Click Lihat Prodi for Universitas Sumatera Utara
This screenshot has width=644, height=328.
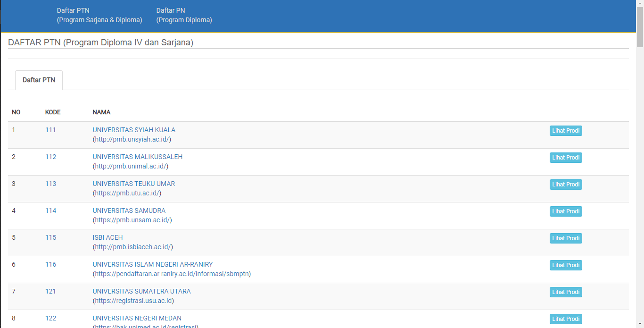coord(566,292)
